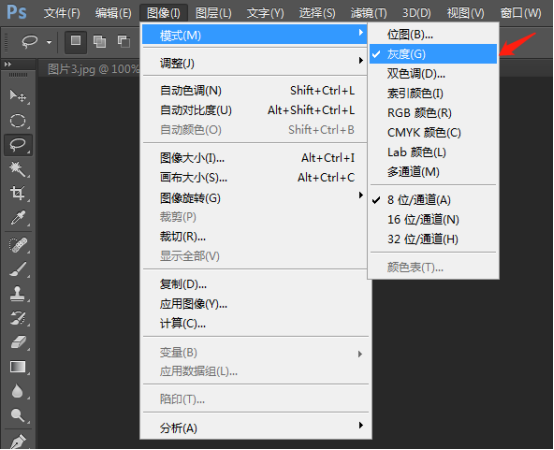This screenshot has height=450, width=554.
Task: Select 16 位/通道(N) option
Action: pyautogui.click(x=433, y=220)
